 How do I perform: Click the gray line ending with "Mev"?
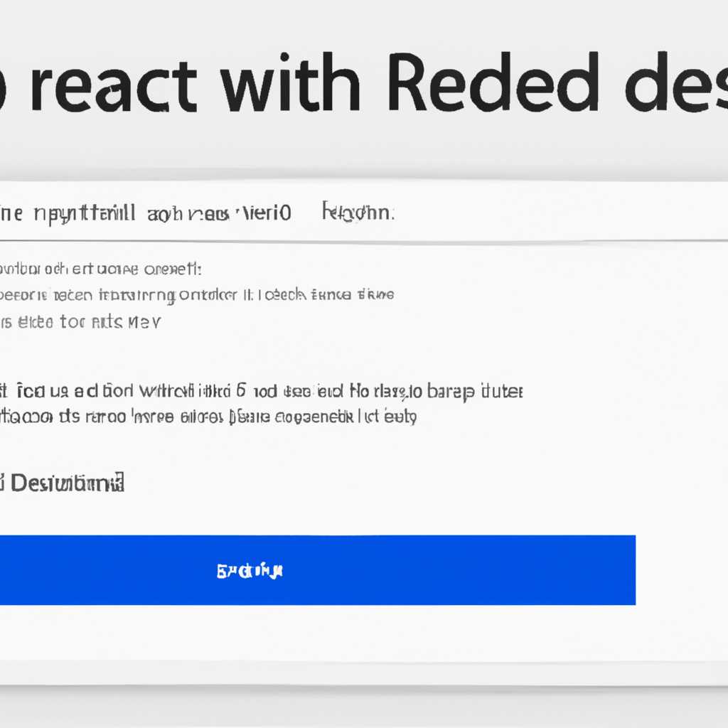click(80, 322)
